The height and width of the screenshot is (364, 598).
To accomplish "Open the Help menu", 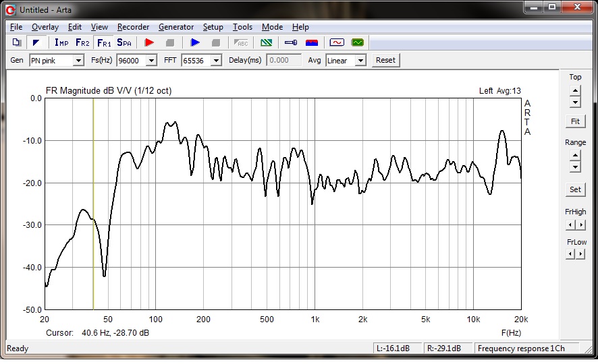I will coord(300,27).
